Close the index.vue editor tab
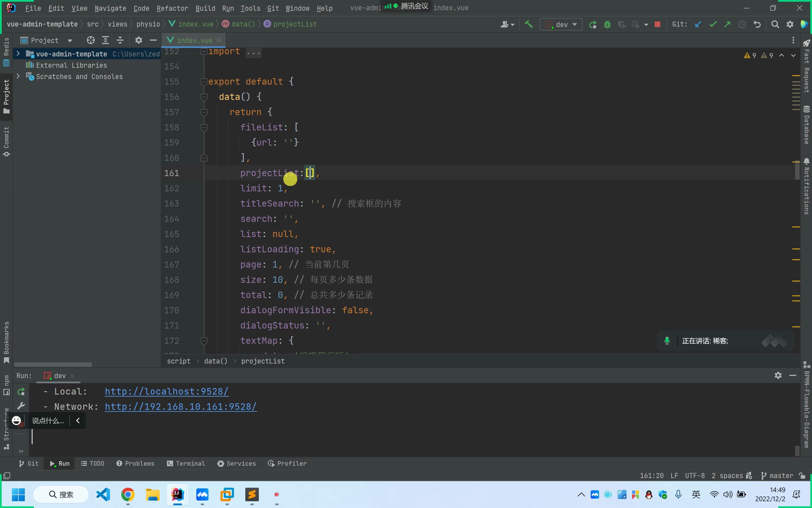 [219, 40]
